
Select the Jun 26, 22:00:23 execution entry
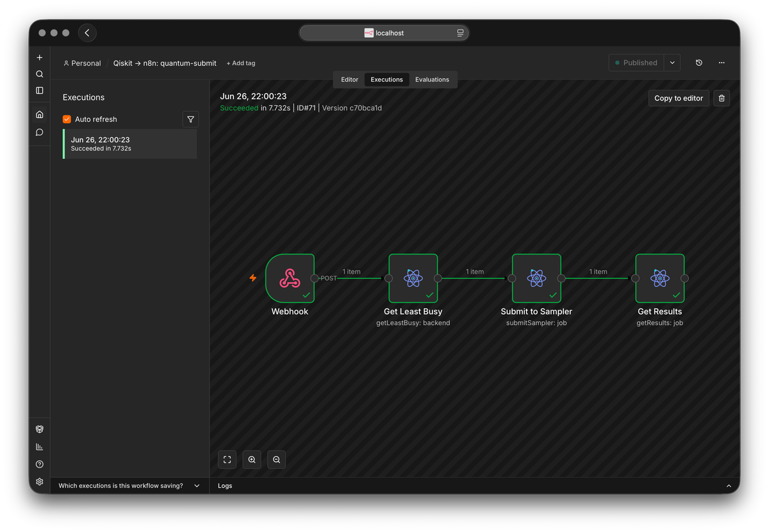(x=130, y=144)
